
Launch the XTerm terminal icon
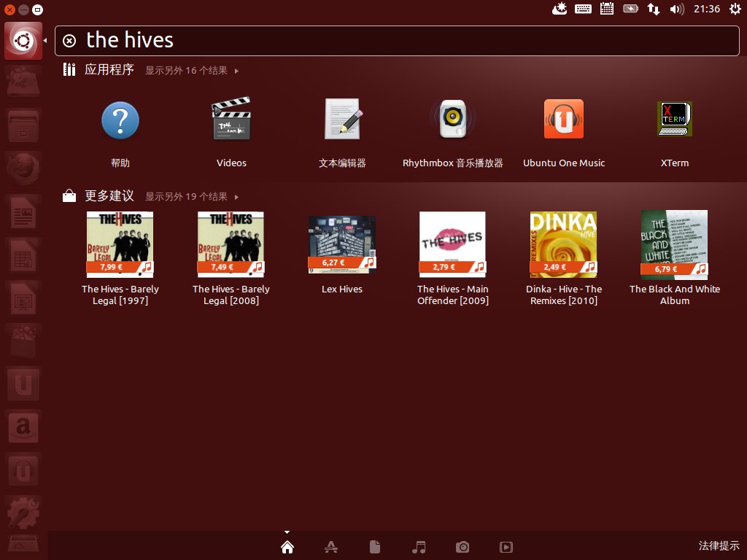(675, 119)
